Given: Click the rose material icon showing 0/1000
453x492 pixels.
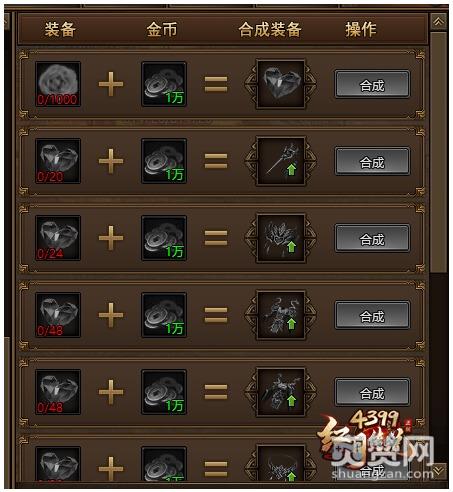Looking at the screenshot, I should [58, 84].
